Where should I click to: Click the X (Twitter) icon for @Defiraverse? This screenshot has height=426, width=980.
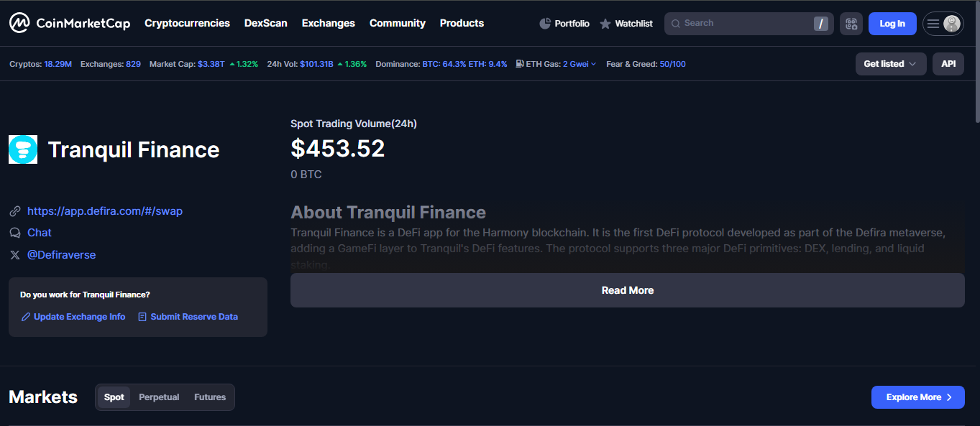[x=15, y=255]
